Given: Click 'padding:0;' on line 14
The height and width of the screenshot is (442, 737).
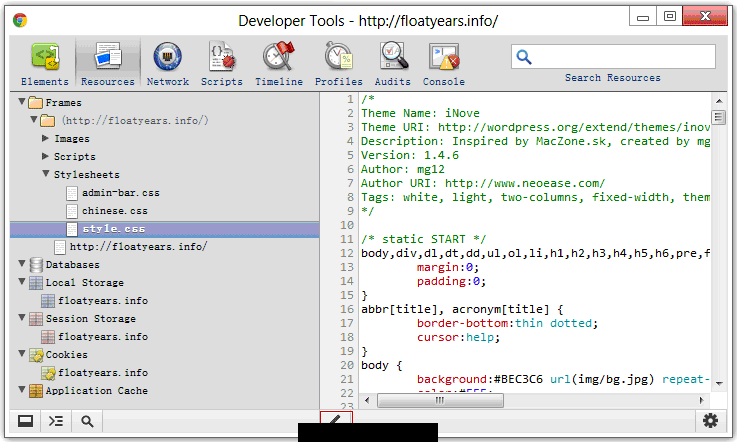Looking at the screenshot, I should point(451,281).
